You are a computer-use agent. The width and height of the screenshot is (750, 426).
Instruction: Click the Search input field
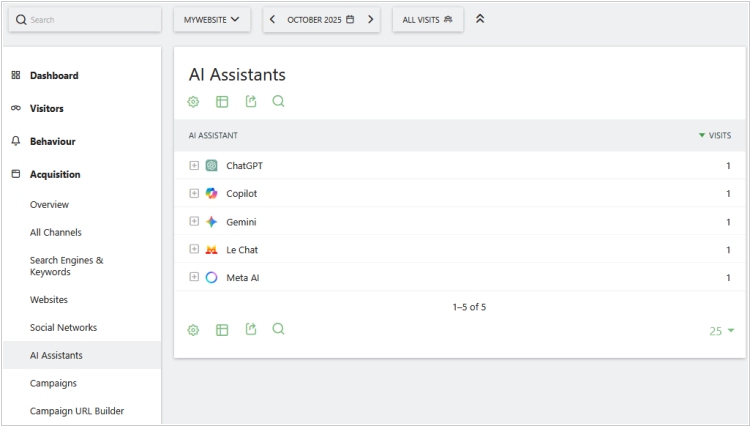90,19
